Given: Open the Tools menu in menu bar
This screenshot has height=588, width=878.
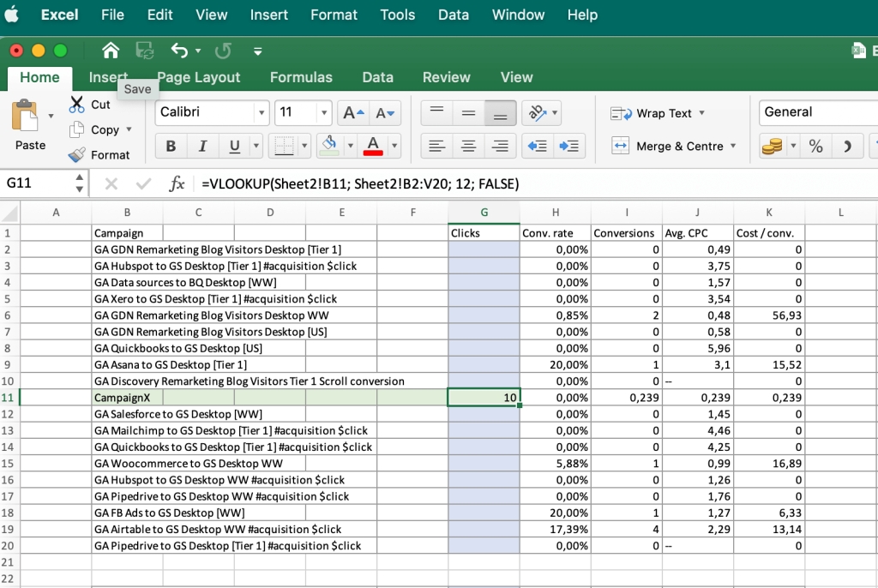Looking at the screenshot, I should [x=398, y=15].
